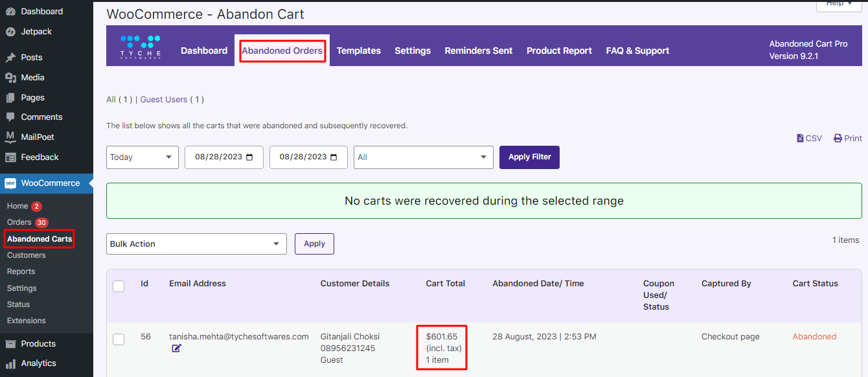Open the All status filter dropdown
Viewport: 868px width, 377px height.
424,157
